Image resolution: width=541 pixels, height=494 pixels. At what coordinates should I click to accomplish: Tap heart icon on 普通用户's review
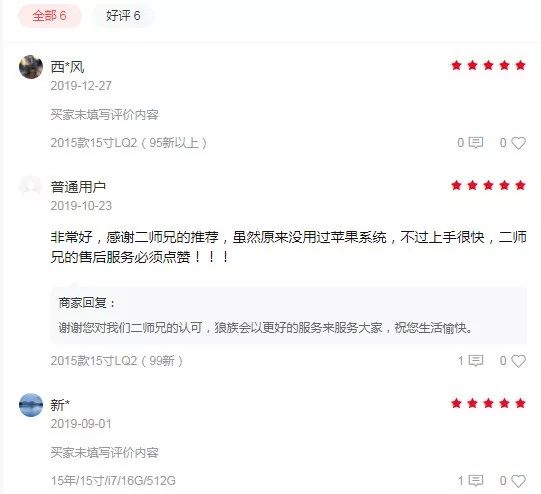click(x=519, y=361)
